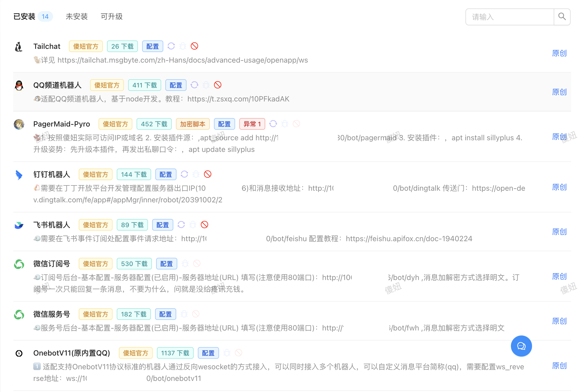Click the 飞书机器人 reload icon
This screenshot has height=392, width=578.
point(181,225)
